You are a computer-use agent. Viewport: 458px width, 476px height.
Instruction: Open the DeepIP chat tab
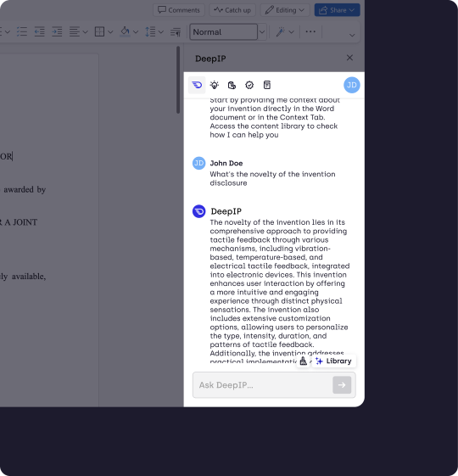(x=197, y=85)
